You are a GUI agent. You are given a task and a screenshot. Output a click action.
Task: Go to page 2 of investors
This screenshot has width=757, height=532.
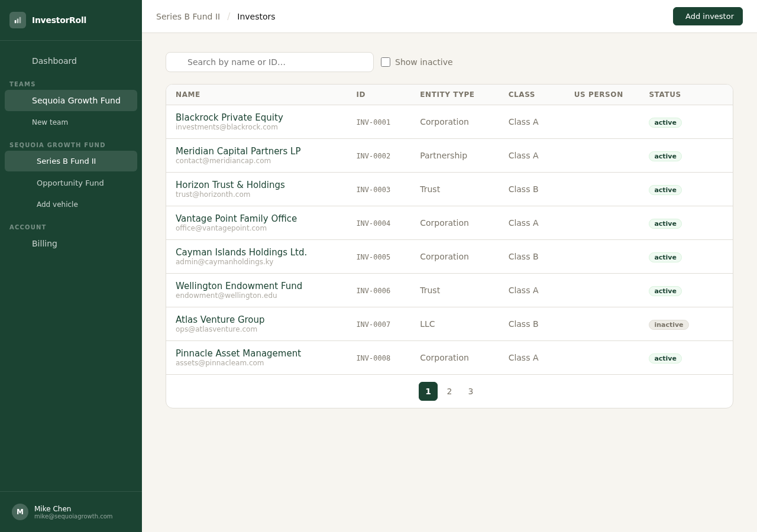[449, 391]
